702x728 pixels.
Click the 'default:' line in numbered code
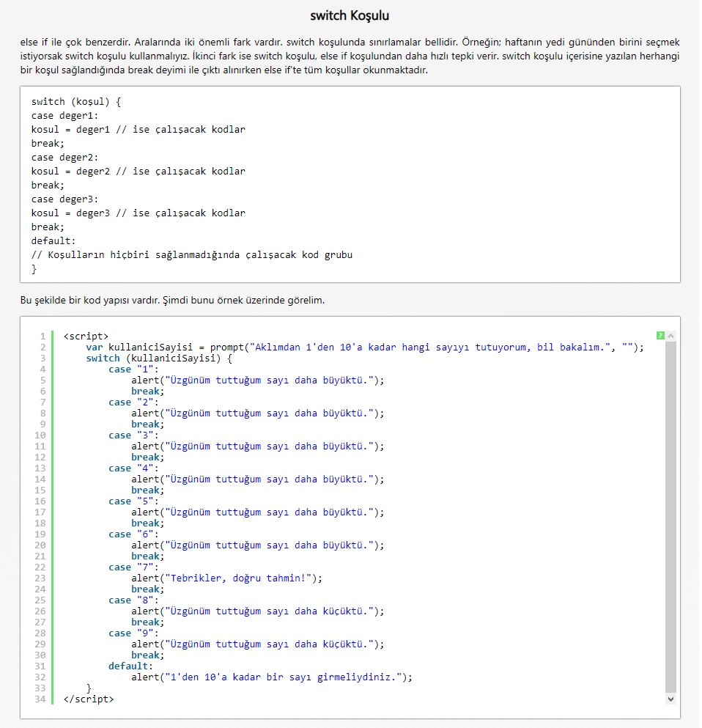[130, 666]
